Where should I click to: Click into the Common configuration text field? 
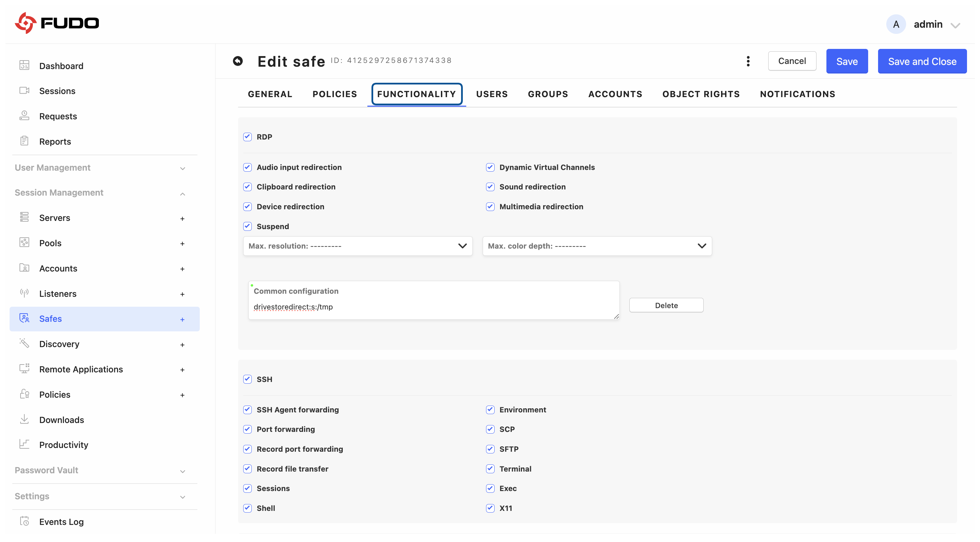tap(434, 307)
